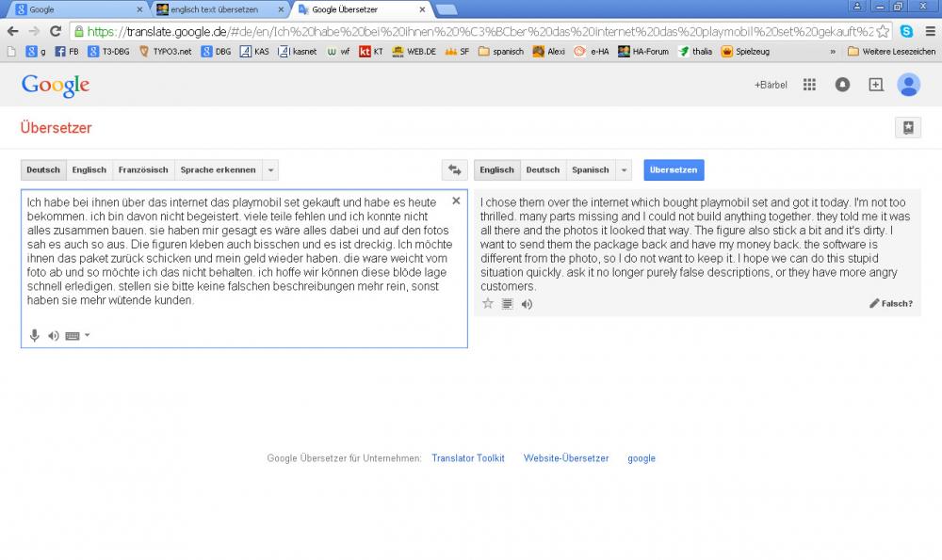Clear the source text with X

pyautogui.click(x=456, y=200)
